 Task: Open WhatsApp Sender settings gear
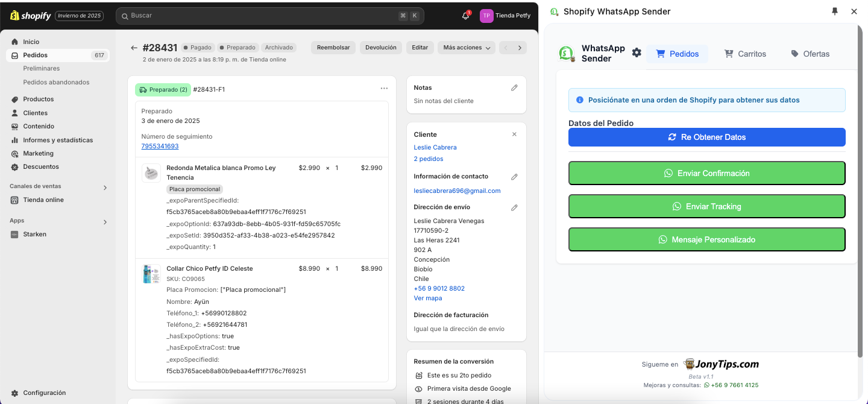[637, 53]
